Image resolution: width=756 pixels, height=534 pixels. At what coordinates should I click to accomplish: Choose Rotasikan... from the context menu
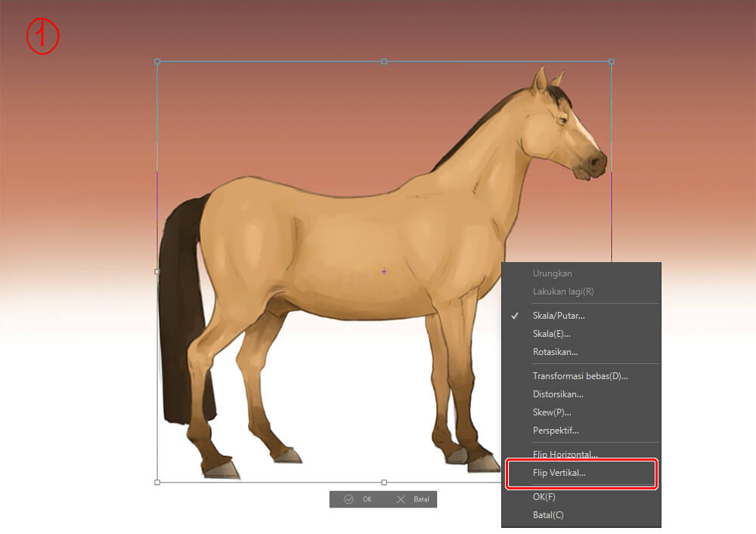(x=555, y=352)
